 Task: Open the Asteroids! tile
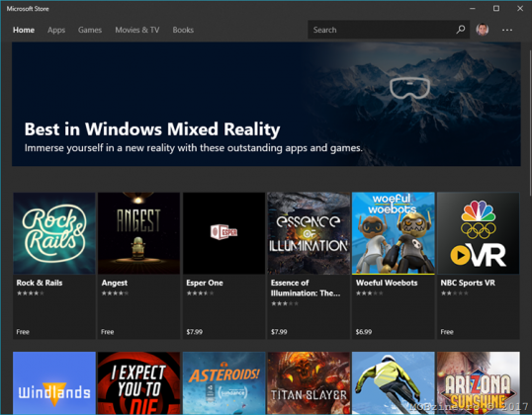223,382
